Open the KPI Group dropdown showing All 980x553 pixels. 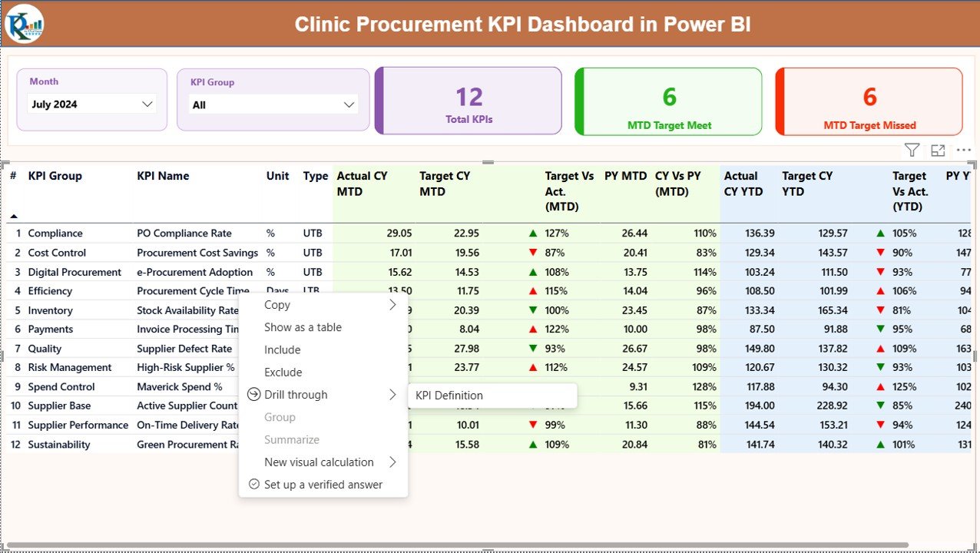[x=273, y=105]
